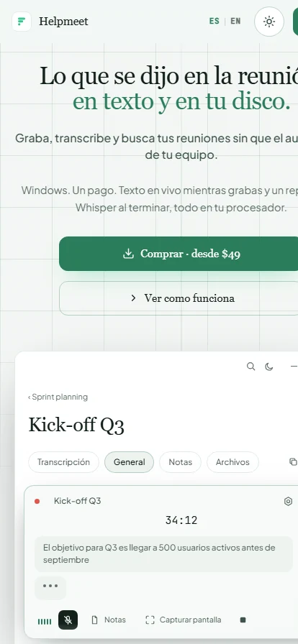Open recorder settings hexagon icon
The image size is (298, 644).
(x=288, y=501)
